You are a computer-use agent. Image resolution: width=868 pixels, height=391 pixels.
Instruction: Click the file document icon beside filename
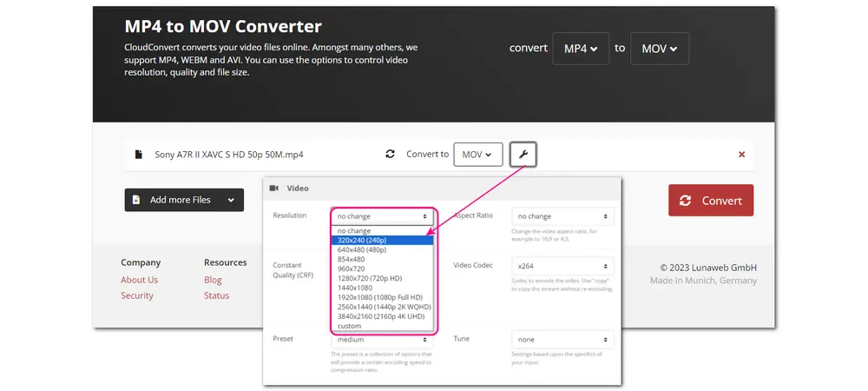point(139,155)
